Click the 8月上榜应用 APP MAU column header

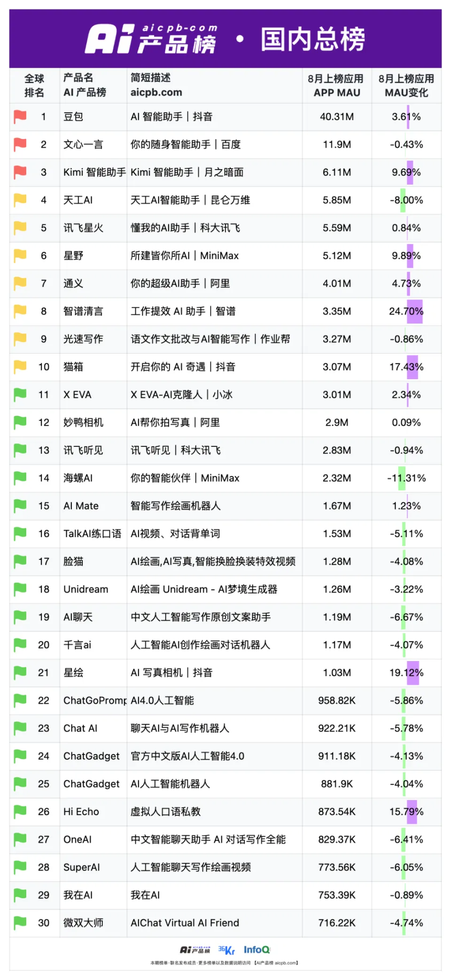click(336, 86)
